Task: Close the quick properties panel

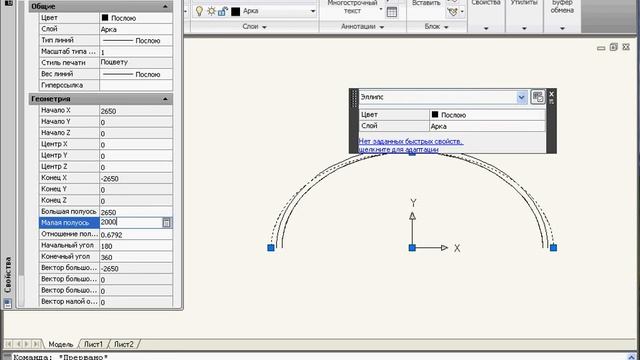Action: pyautogui.click(x=551, y=94)
